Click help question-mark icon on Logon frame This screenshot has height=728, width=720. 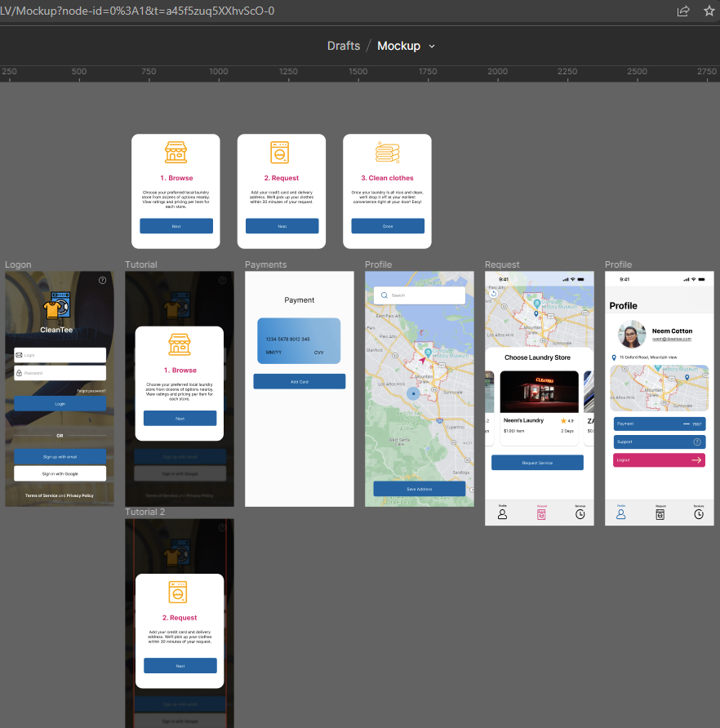102,280
